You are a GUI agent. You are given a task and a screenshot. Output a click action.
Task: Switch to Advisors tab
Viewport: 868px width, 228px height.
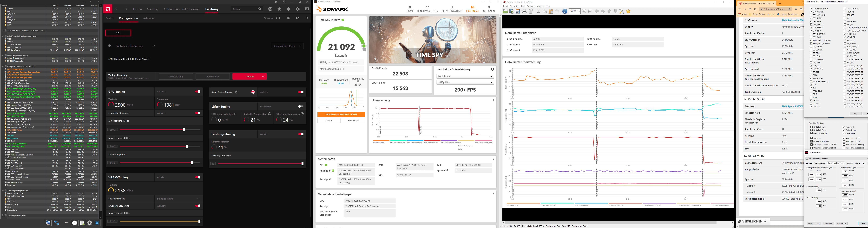click(x=149, y=18)
